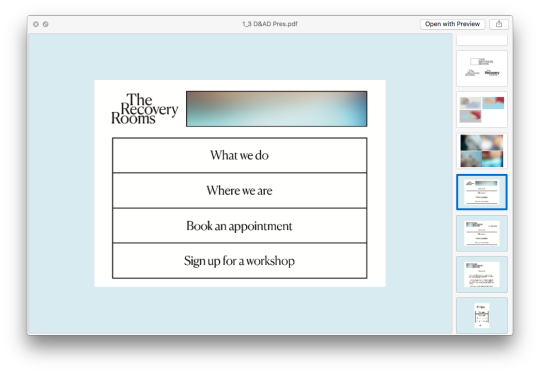Close the Quick Look window
This screenshot has height=374, width=540.
(36, 24)
